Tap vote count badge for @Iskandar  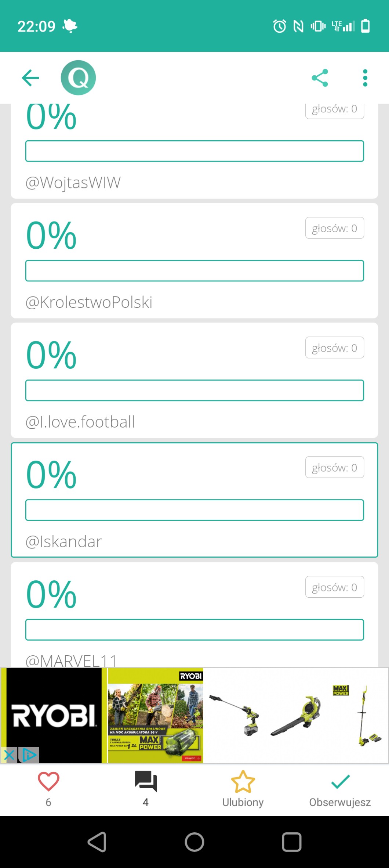pos(334,467)
